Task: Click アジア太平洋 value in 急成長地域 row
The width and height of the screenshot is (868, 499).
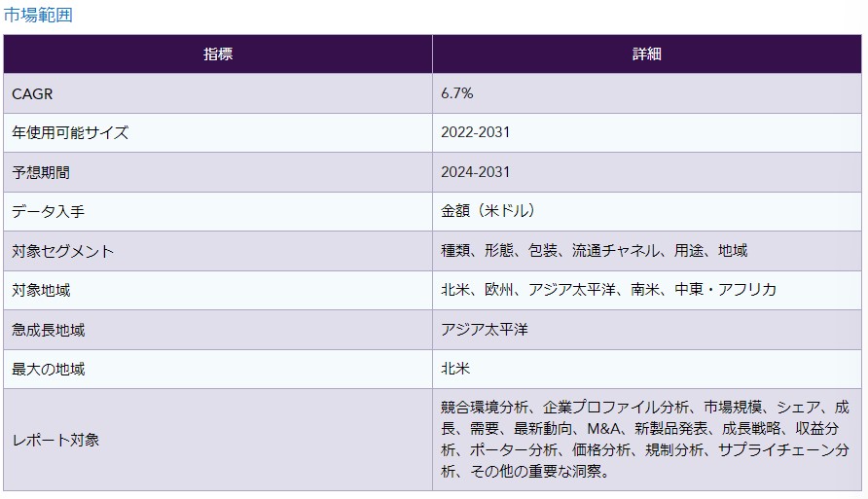Action: [485, 330]
